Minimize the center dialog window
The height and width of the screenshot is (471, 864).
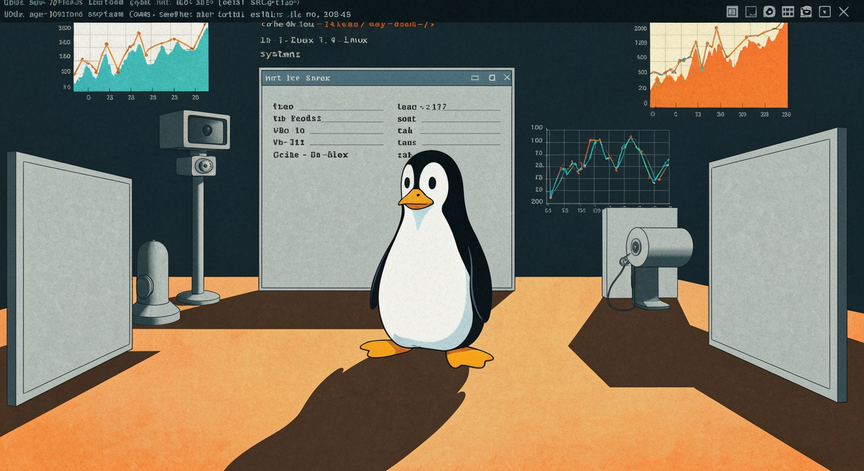point(475,78)
